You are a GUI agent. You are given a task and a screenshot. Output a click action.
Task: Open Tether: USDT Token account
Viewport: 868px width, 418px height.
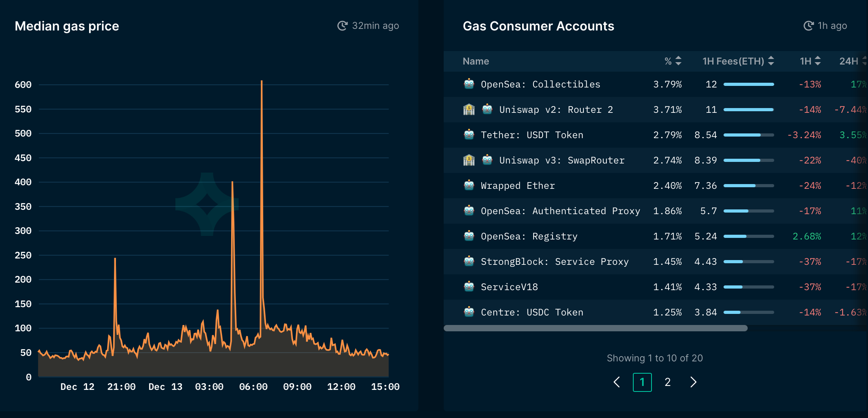coord(532,135)
